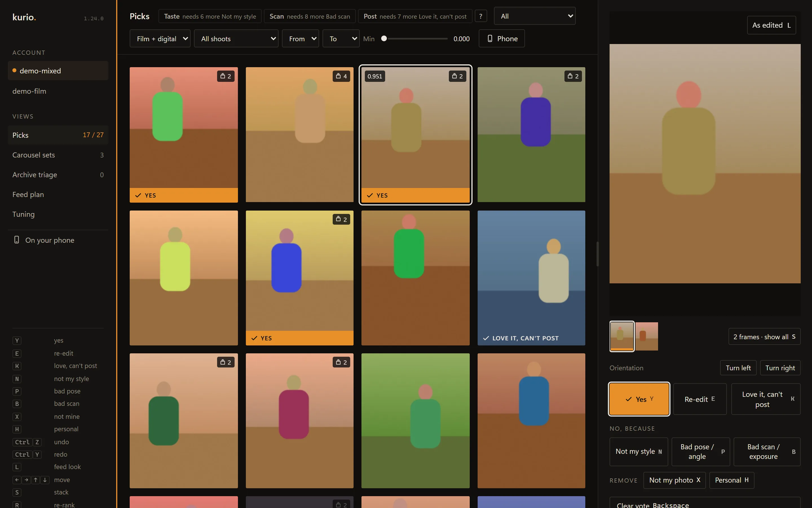Click the Y shortcut key for yes
The height and width of the screenshot is (508, 812).
pyautogui.click(x=17, y=341)
